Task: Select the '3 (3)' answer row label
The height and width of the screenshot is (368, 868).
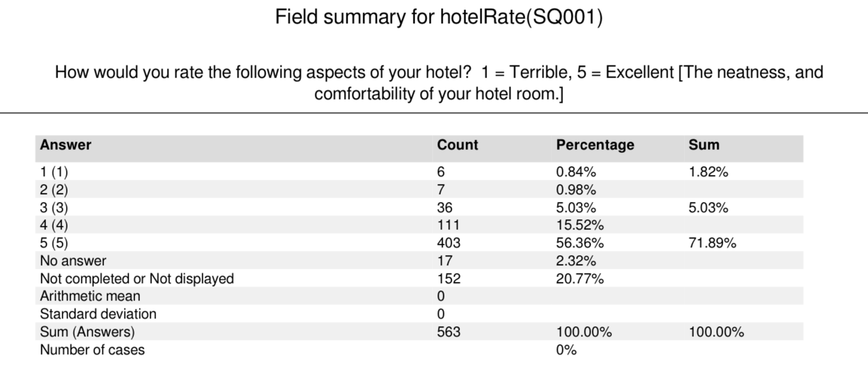Action: [54, 208]
